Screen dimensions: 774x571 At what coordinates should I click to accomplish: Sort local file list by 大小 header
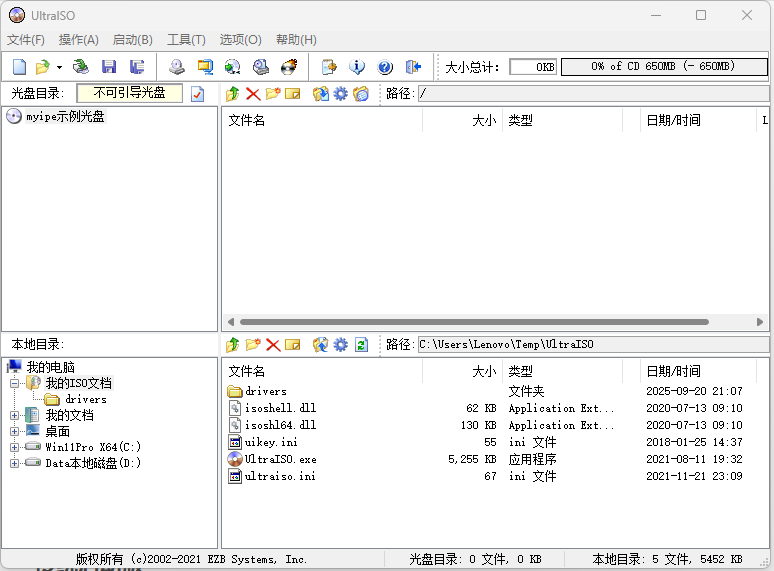[x=463, y=371]
